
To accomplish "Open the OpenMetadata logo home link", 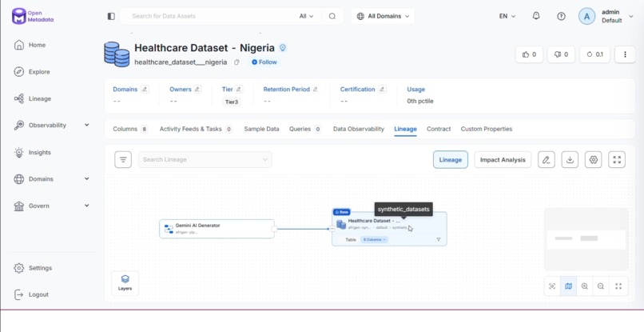I will [x=33, y=16].
